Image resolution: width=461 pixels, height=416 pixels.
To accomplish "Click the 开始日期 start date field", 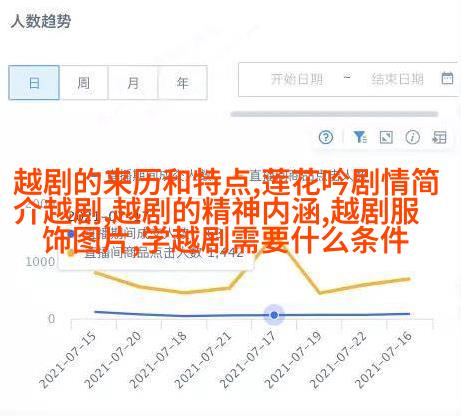I will pyautogui.click(x=296, y=79).
